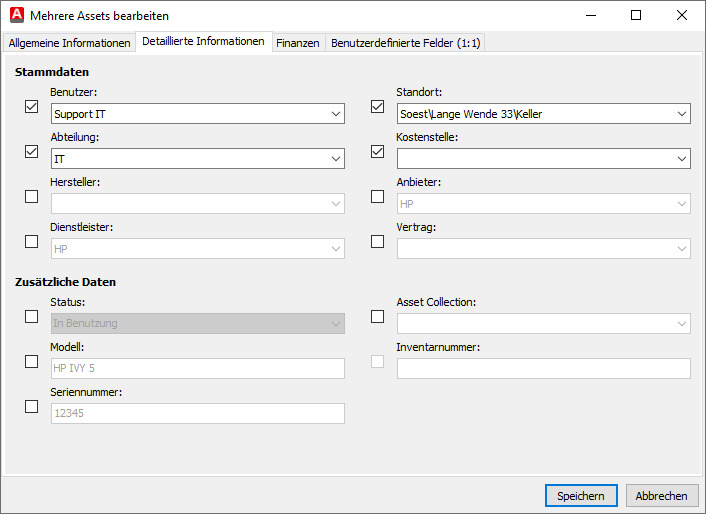Enable the Status checkbox
706x514 pixels.
pos(31,317)
